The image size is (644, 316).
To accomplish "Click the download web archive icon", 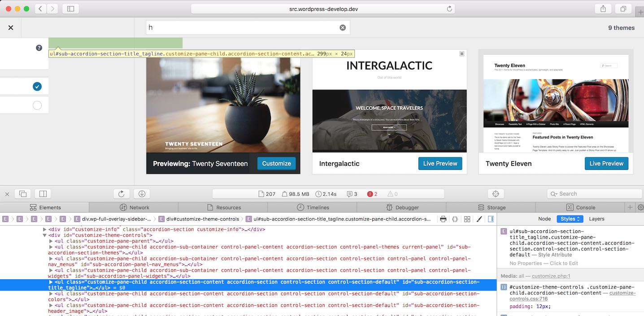I will [x=142, y=194].
